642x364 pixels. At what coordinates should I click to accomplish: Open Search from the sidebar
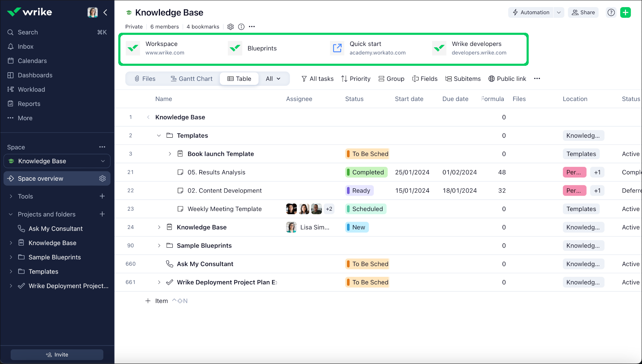tap(27, 32)
